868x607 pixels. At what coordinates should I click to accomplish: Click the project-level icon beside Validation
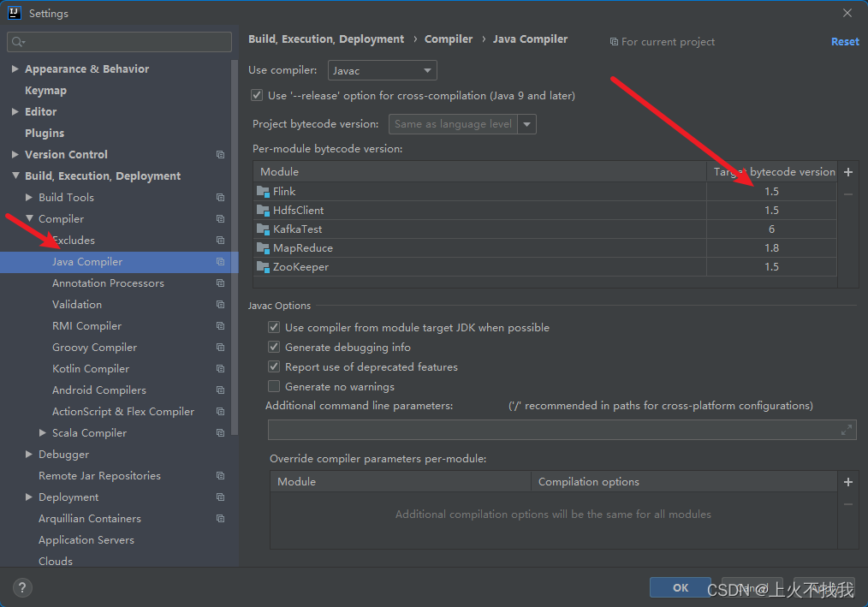[220, 305]
